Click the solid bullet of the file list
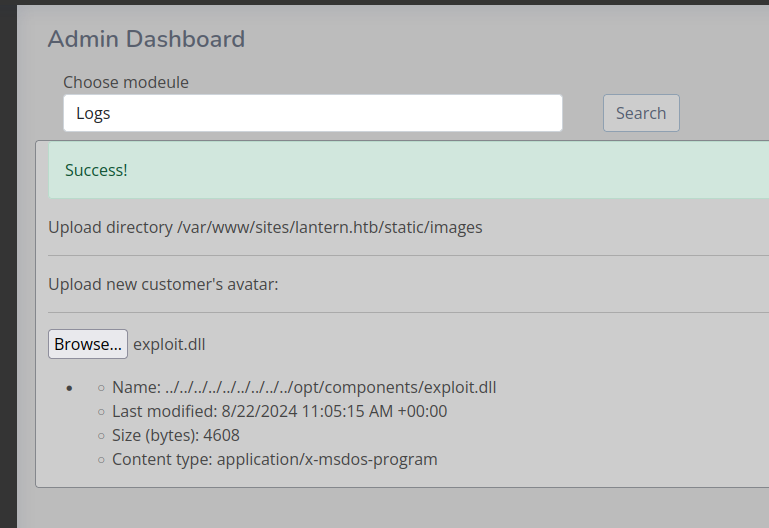The image size is (769, 528). click(68, 388)
